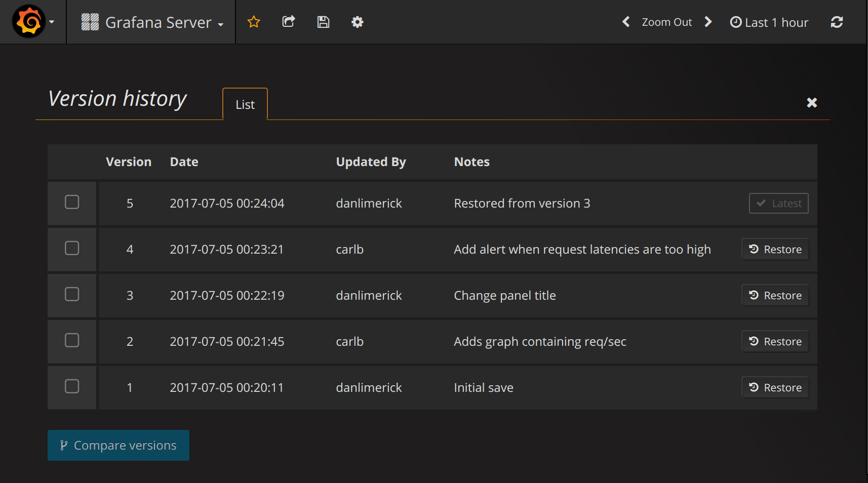Viewport: 868px width, 483px height.
Task: Restore version 4 by carlb
Action: (x=775, y=250)
